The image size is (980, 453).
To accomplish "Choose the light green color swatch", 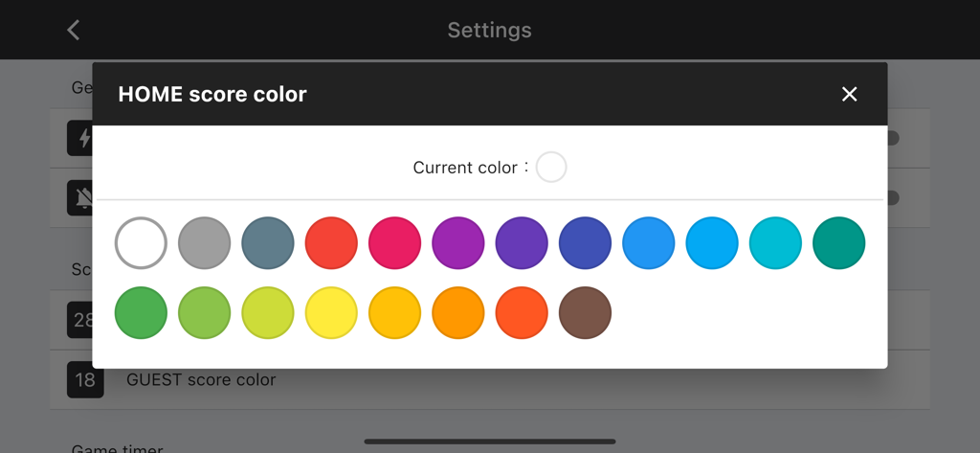I will (x=204, y=312).
